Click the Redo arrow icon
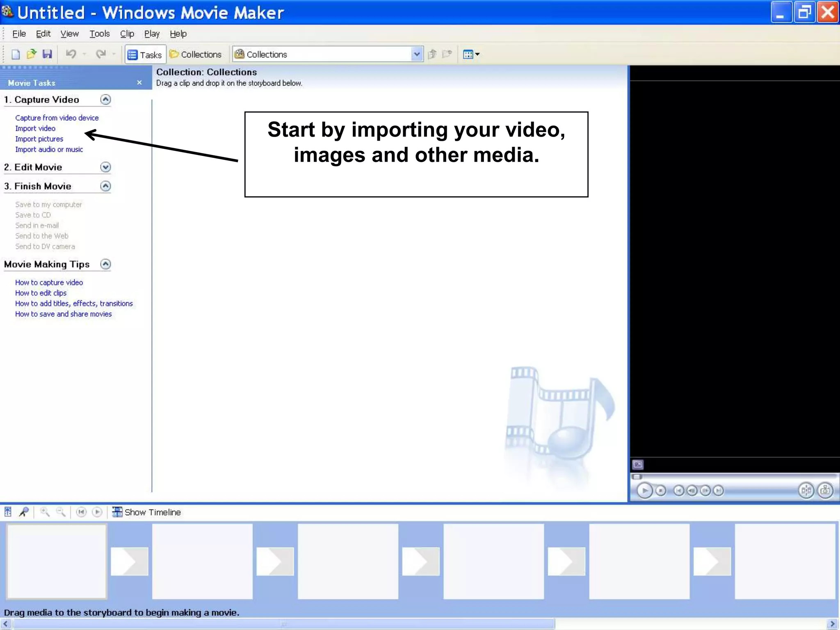This screenshot has height=630, width=840. point(101,54)
